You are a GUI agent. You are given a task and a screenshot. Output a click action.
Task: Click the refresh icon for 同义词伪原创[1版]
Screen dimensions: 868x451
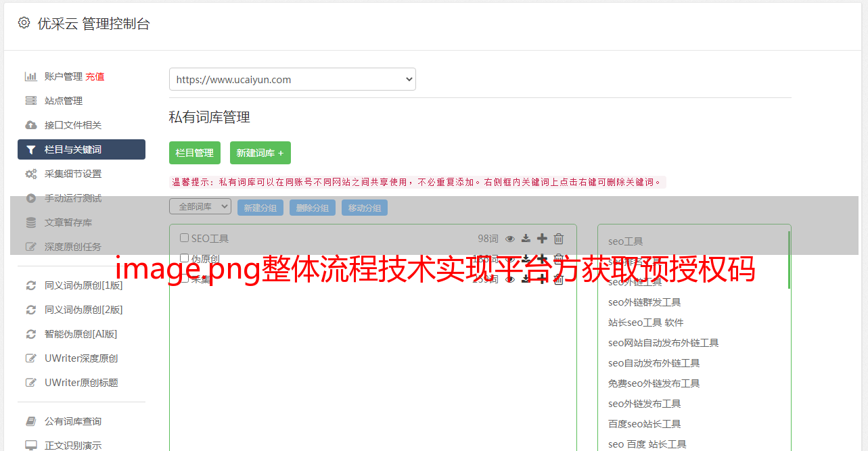pos(31,285)
